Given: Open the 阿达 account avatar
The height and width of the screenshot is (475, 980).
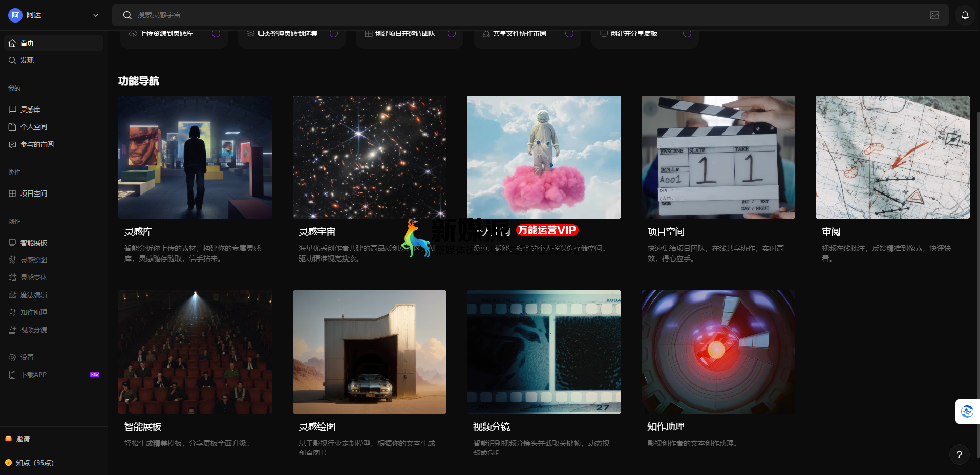Looking at the screenshot, I should point(15,15).
